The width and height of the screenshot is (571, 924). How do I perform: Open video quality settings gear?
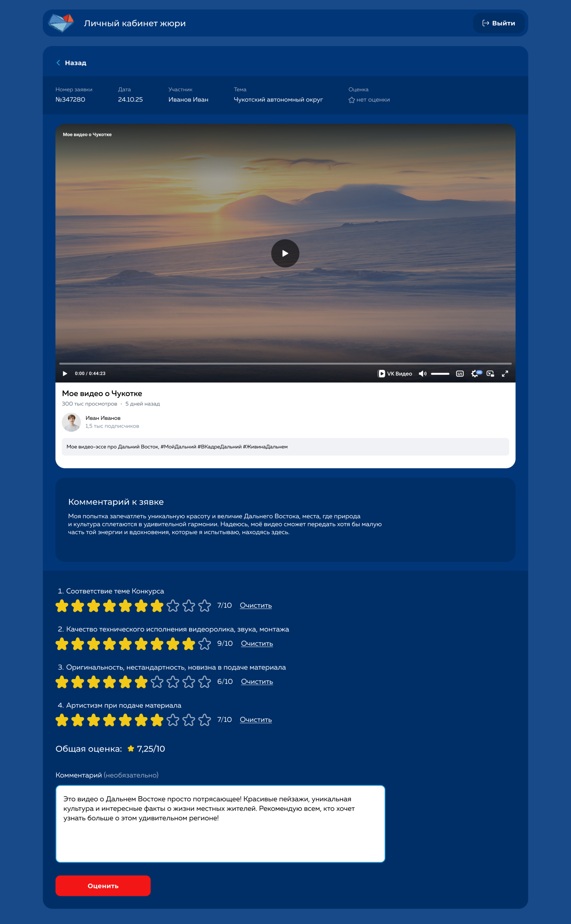(x=475, y=373)
